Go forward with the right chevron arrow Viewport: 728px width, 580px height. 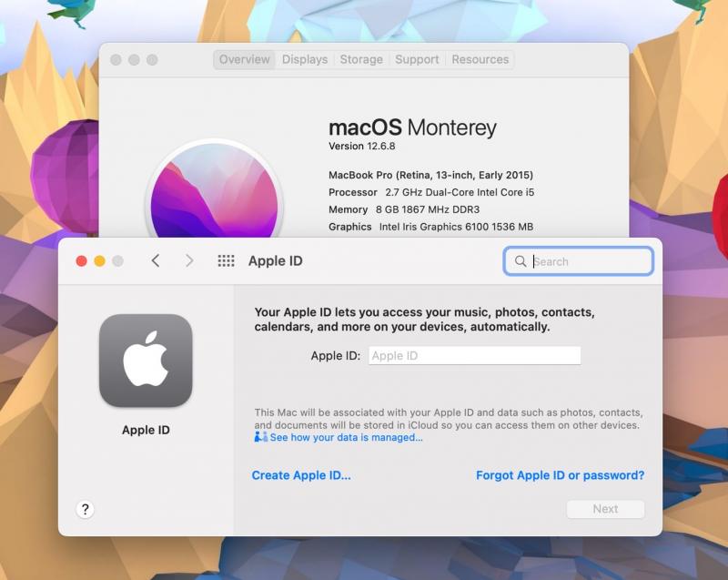189,261
